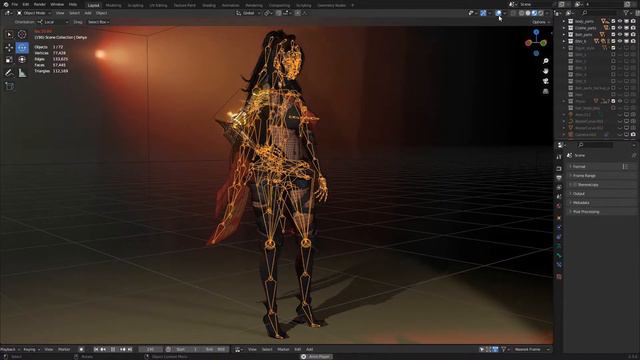640x360 pixels.
Task: Select the active Rotate tool
Action: point(22,48)
